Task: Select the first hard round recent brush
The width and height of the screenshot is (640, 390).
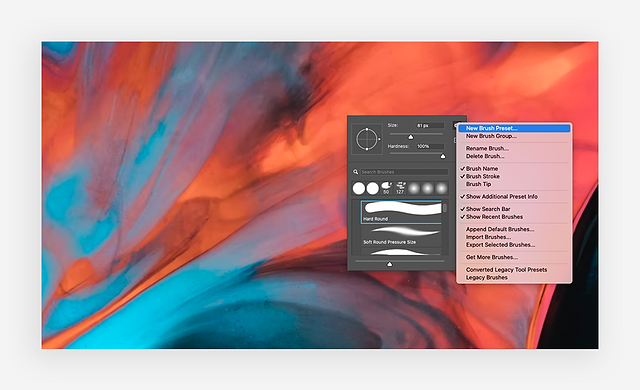Action: click(x=359, y=188)
